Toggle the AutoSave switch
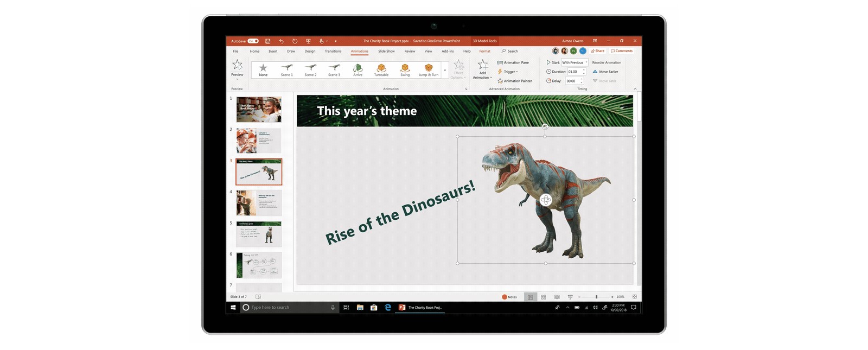Image resolution: width=868 pixels, height=350 pixels. pyautogui.click(x=253, y=41)
